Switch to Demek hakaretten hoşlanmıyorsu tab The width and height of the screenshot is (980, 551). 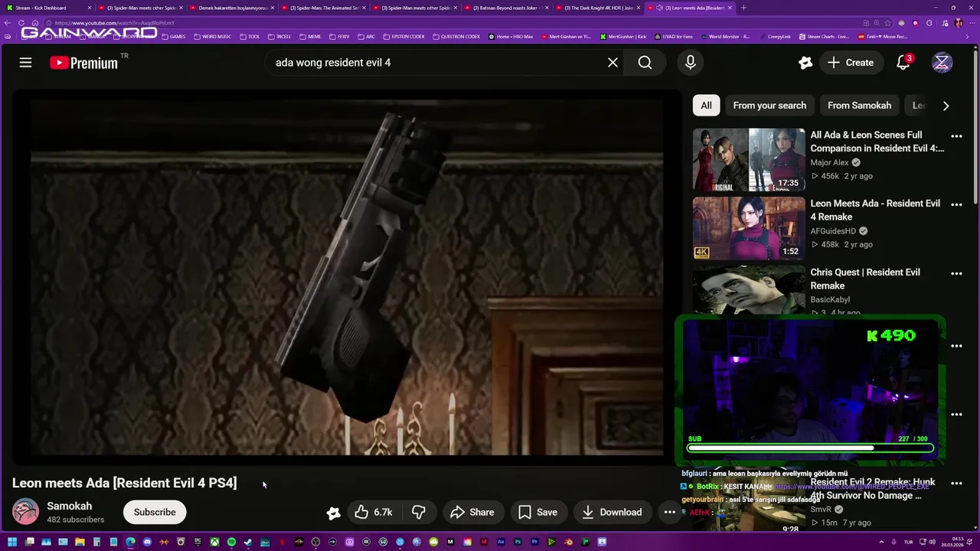pyautogui.click(x=231, y=8)
